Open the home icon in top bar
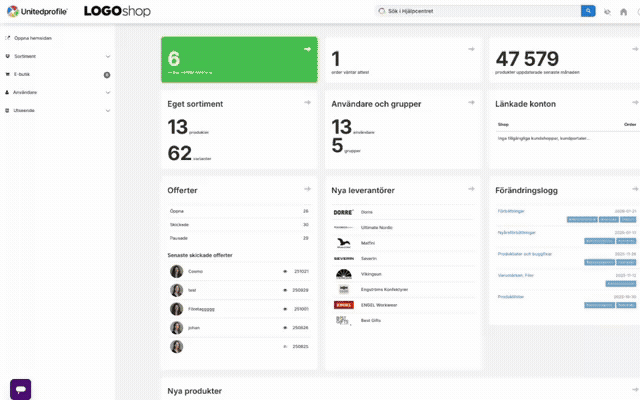 pyautogui.click(x=623, y=12)
